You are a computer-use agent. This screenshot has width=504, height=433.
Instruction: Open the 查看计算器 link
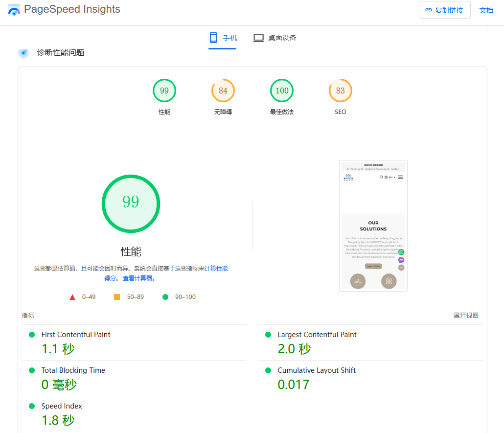(x=139, y=278)
